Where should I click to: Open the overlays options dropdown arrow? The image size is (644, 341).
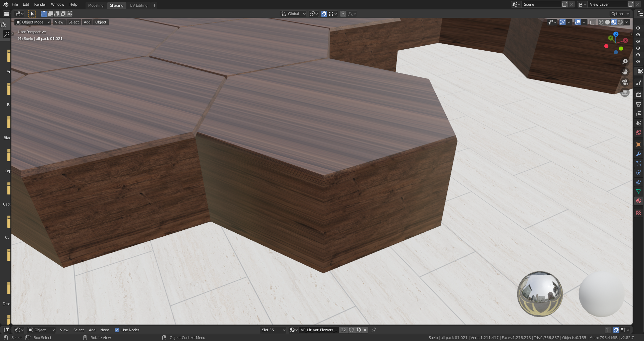click(584, 22)
